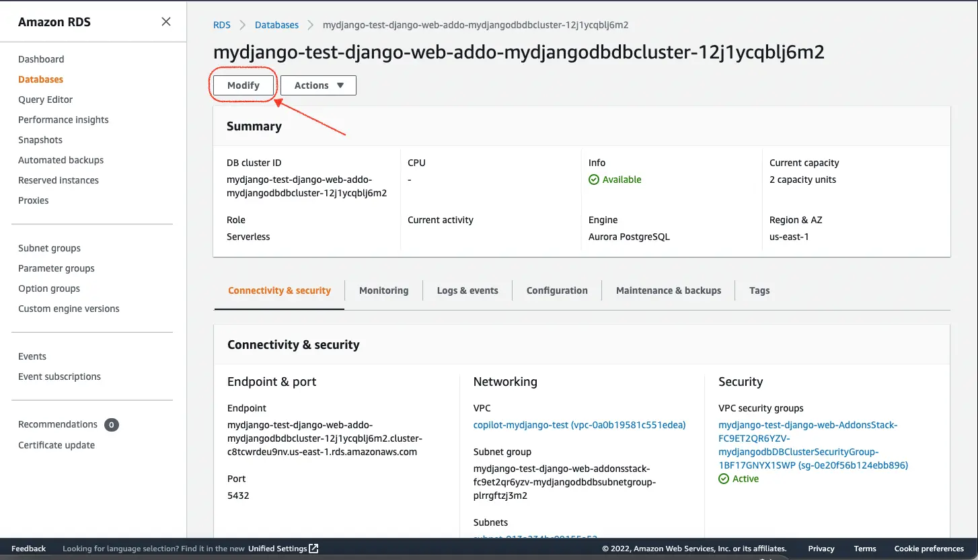Image resolution: width=978 pixels, height=560 pixels.
Task: Select Databases in the sidebar
Action: pos(40,79)
